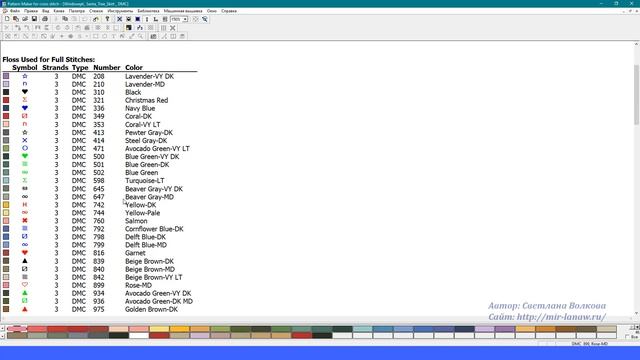640x360 pixels.
Task: Pick the bright yellow swatch in palette bar
Action: tap(180, 329)
